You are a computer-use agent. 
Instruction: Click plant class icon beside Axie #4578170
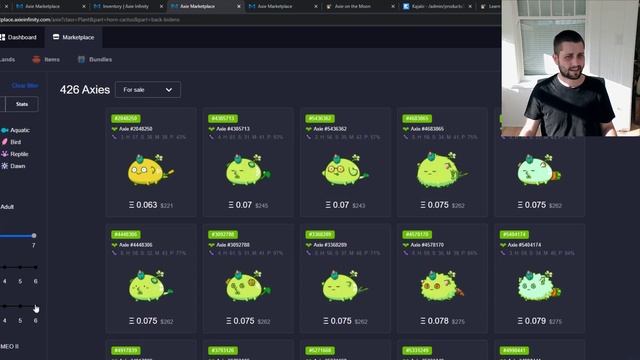coord(406,245)
